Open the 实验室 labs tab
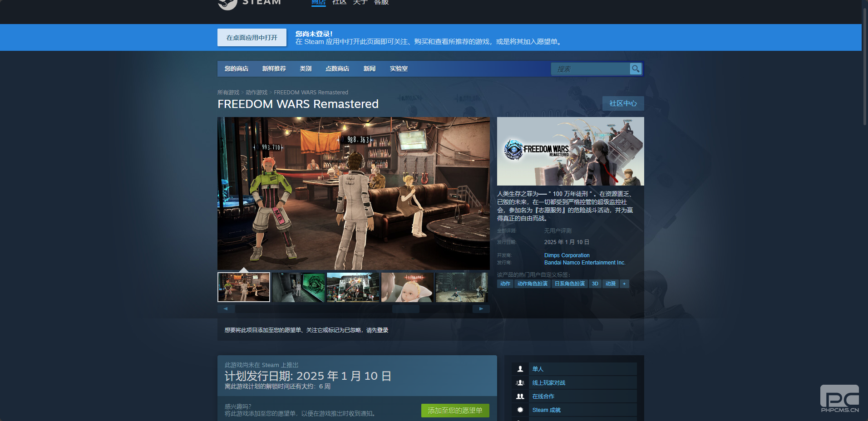The width and height of the screenshot is (868, 421). tap(399, 69)
